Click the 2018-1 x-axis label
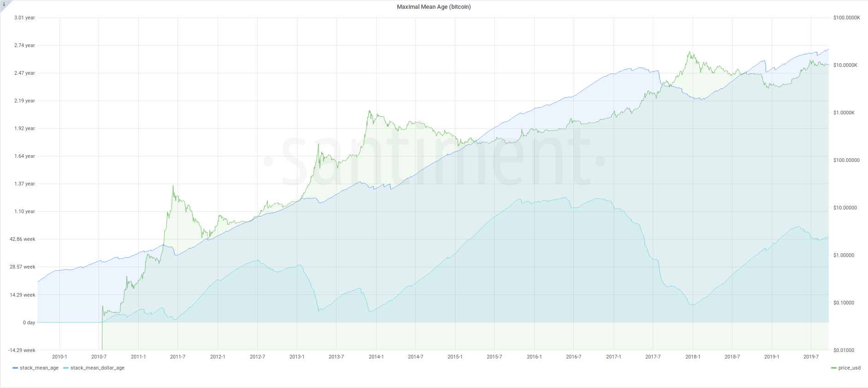This screenshot has height=388, width=868. coord(692,357)
